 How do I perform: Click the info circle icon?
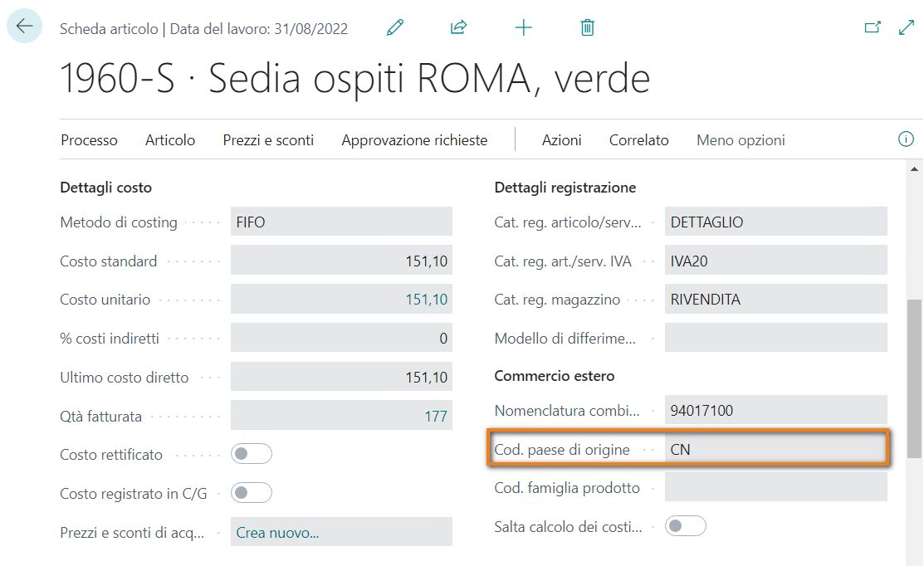[x=906, y=139]
